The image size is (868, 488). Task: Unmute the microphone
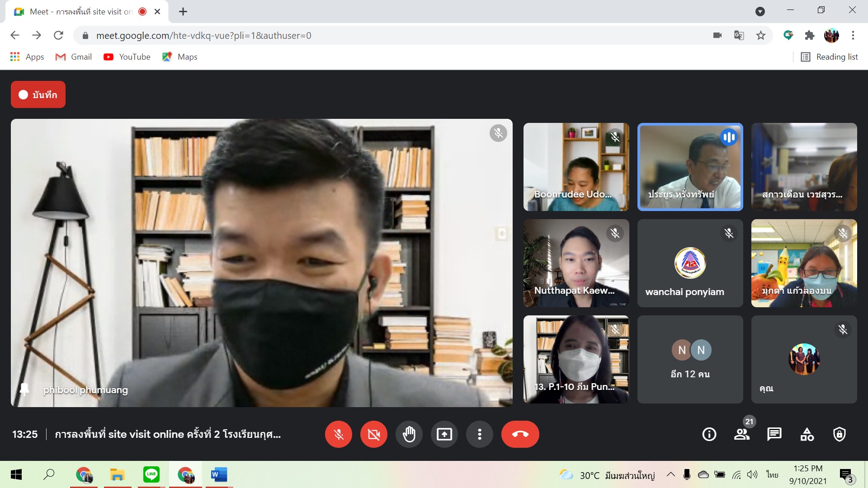pos(338,434)
